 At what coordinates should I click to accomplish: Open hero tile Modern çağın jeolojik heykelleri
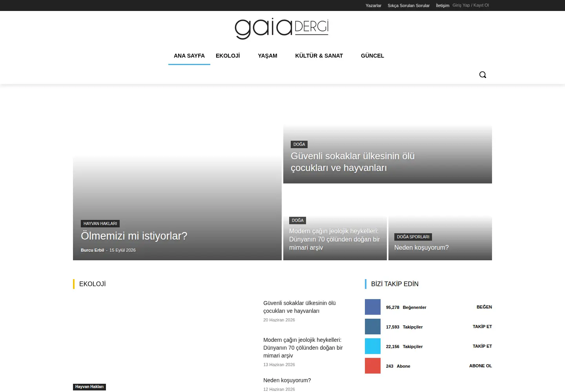[335, 239]
